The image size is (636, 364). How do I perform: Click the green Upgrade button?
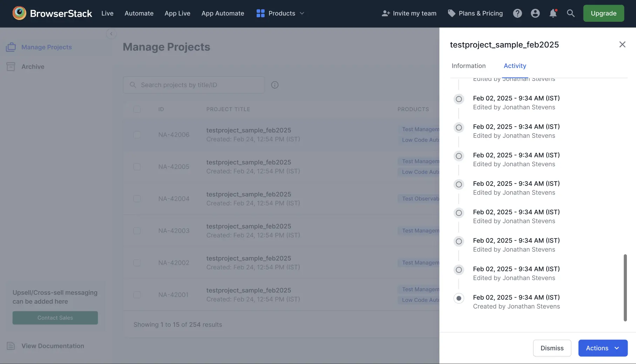coord(603,13)
